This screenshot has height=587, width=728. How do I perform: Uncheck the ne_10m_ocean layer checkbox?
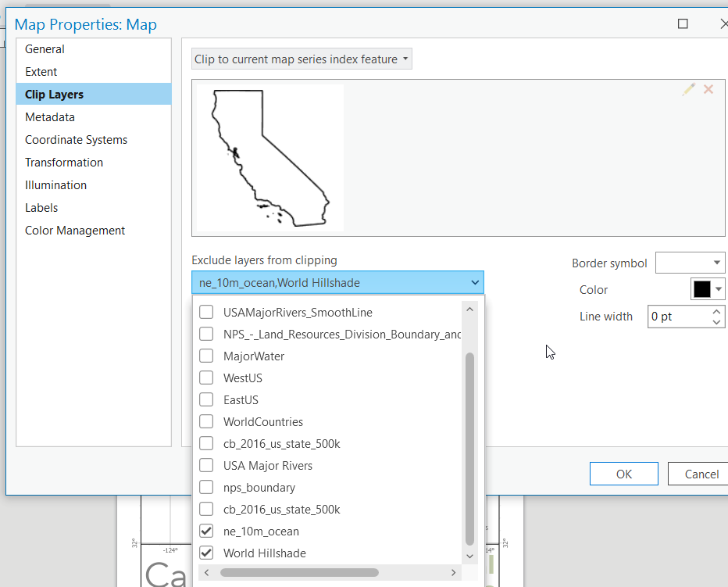point(206,532)
